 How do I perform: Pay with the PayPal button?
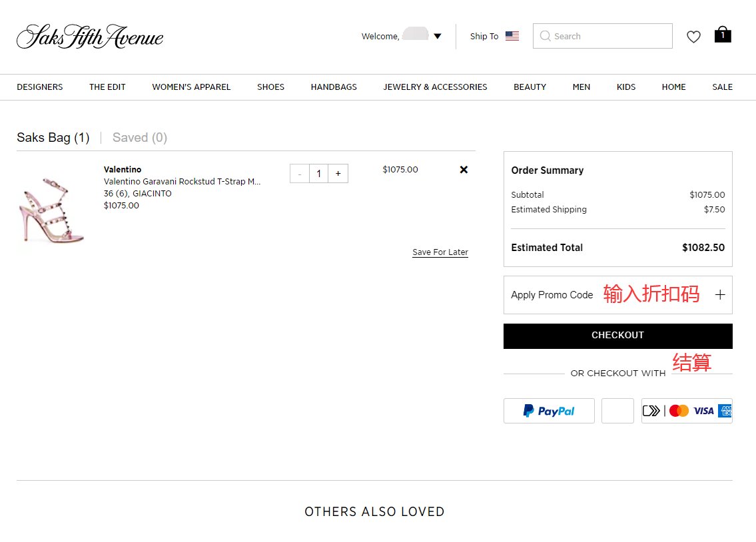coord(549,411)
